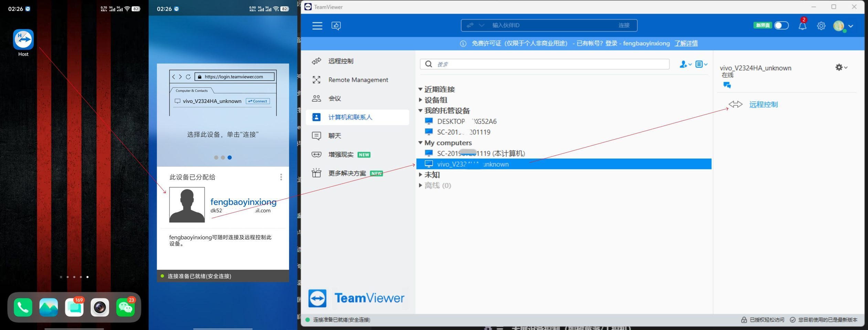Viewport: 868px width, 330px height.
Task: Click the 连接准备已就绪 status in TeamViewer window
Action: pos(338,320)
